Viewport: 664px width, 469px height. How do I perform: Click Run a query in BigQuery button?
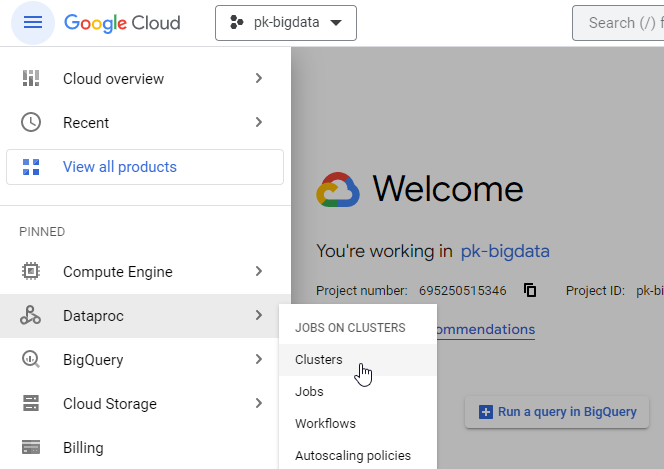pyautogui.click(x=557, y=412)
